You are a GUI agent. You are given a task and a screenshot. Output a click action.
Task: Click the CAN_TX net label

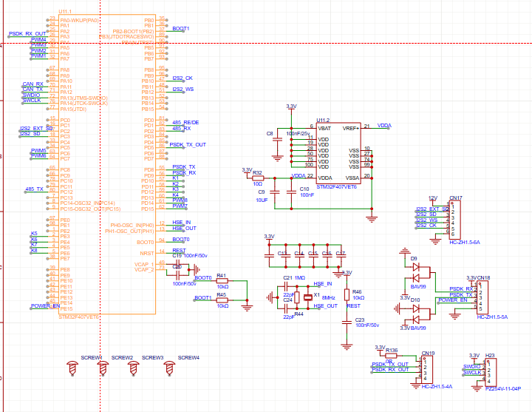click(33, 90)
